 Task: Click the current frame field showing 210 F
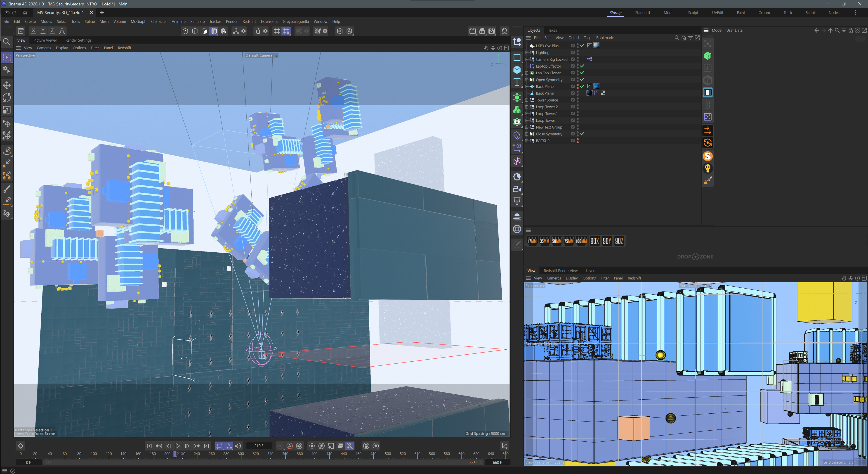coord(259,446)
